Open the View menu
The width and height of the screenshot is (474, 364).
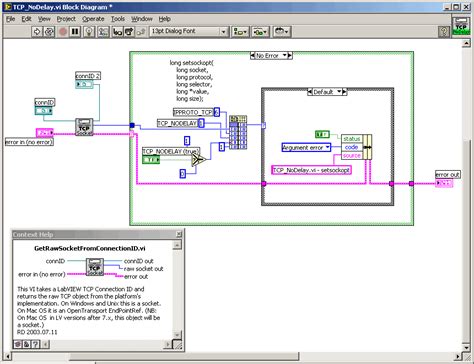44,19
